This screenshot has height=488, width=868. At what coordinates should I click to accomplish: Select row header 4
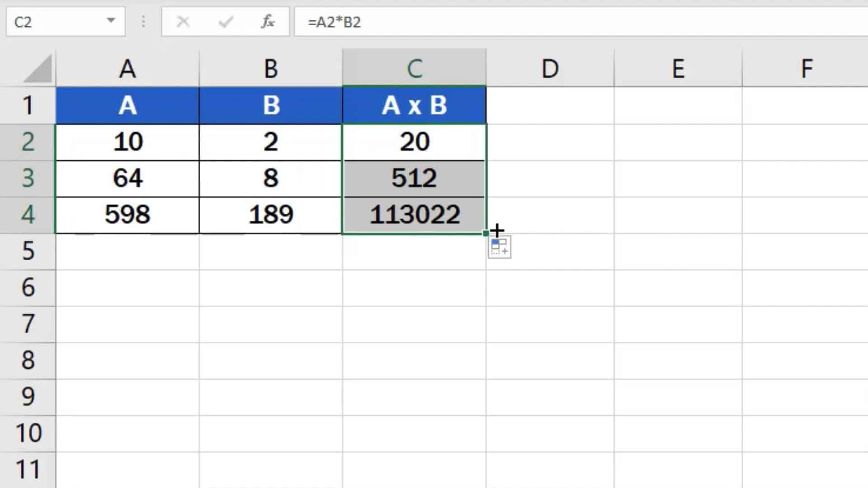click(x=28, y=215)
